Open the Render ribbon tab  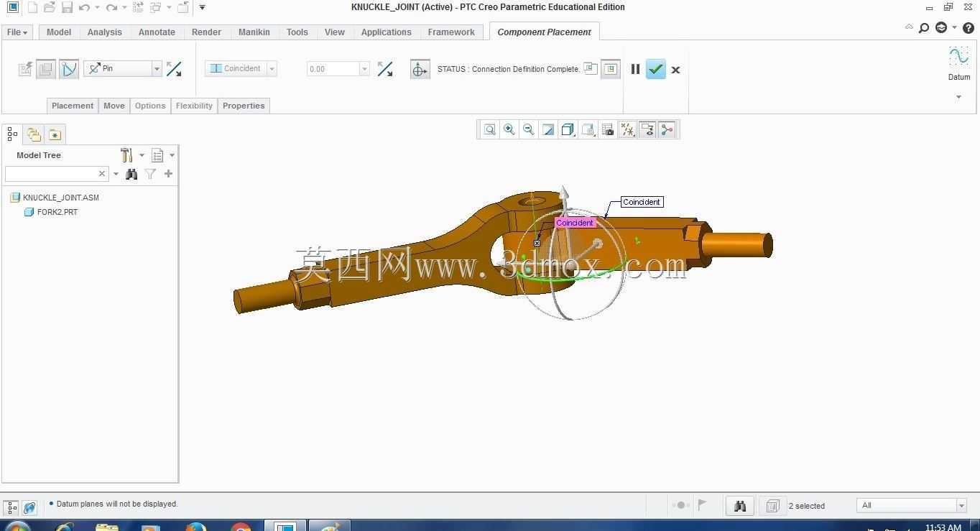pyautogui.click(x=206, y=32)
